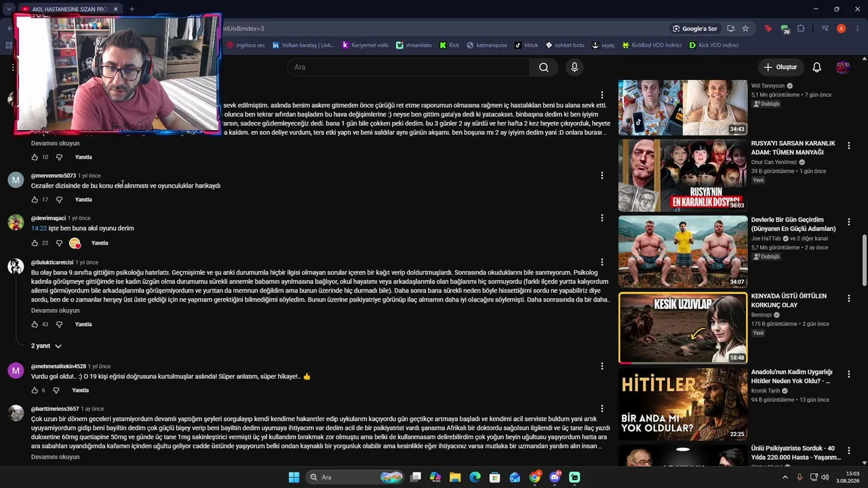Dislike the @mehmetalitekin4528 comment

pos(56,390)
